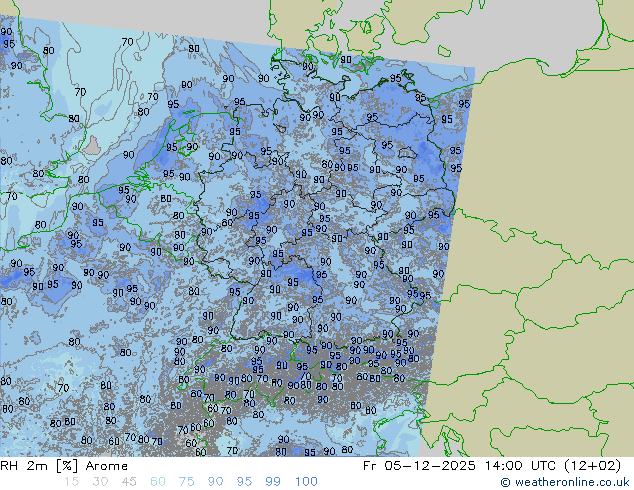634x490 pixels.
Task: Click the 'Fr 05-12-2025 14:00 UTC (12+02)' timestamp
Action: pos(492,466)
